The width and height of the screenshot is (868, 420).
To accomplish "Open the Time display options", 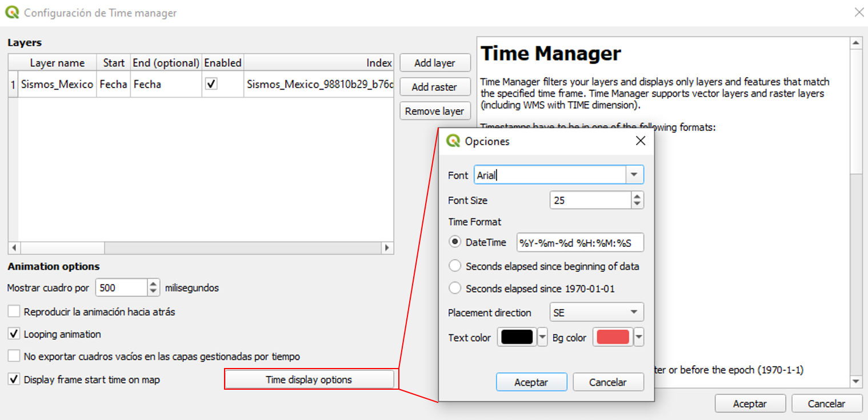I will 309,379.
